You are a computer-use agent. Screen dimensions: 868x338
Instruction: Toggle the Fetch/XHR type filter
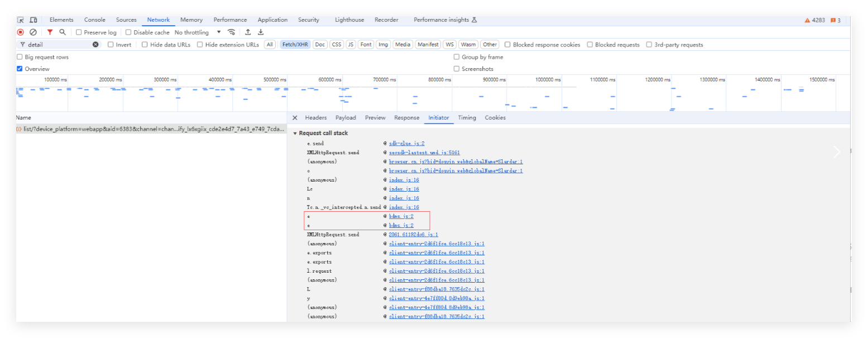tap(295, 45)
